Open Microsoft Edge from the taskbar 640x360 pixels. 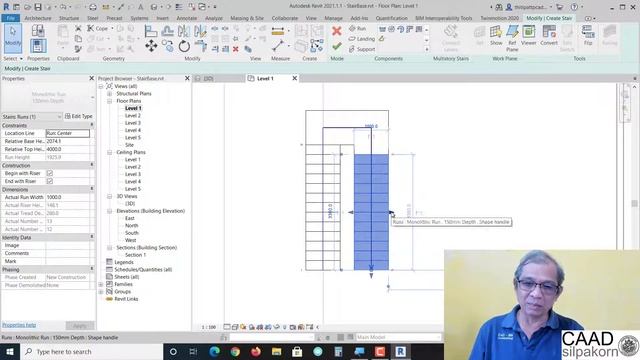coord(215,351)
